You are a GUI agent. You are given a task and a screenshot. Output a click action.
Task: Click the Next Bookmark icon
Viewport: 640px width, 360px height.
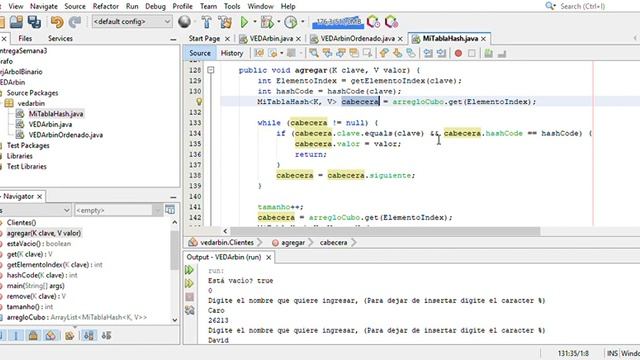tap(397, 53)
